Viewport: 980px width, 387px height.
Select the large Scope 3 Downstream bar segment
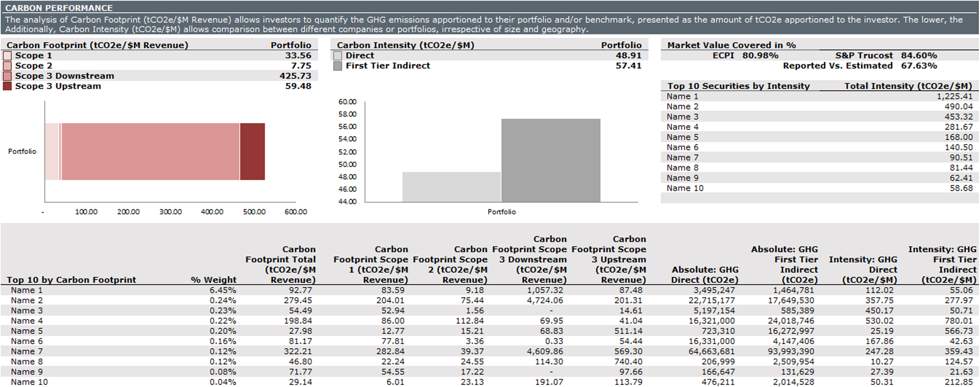[x=151, y=152]
